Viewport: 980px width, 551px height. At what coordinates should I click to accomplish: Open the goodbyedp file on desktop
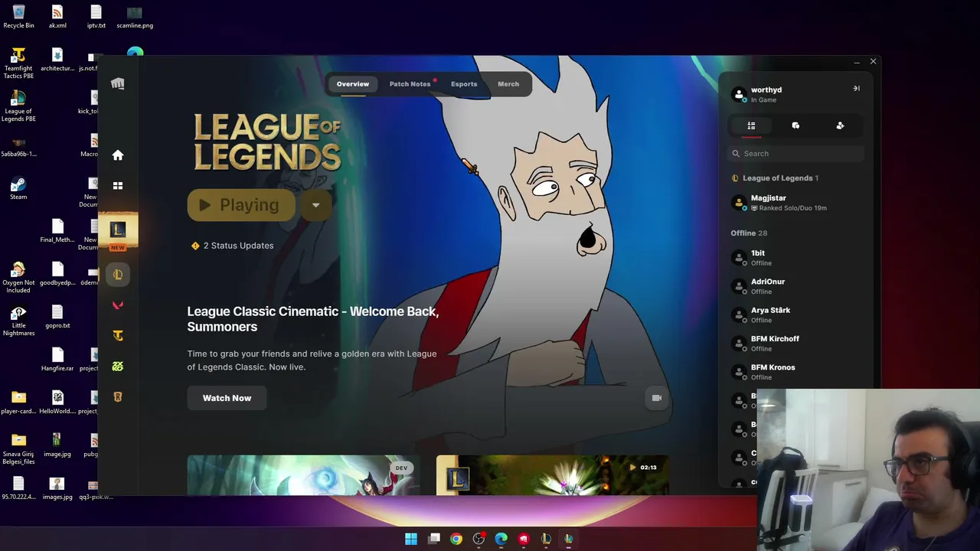pos(57,274)
